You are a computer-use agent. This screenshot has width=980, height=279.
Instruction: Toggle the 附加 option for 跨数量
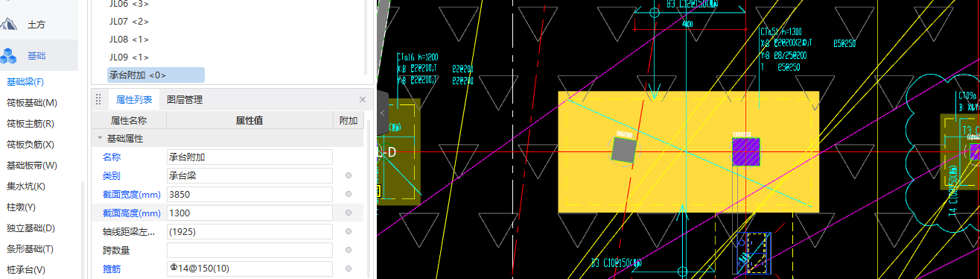(348, 250)
